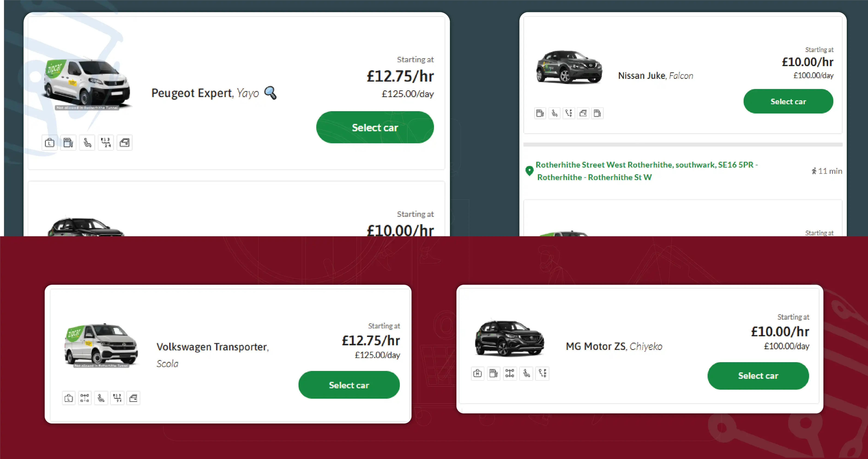Click the seat icon on Volkswagen Transporter card
This screenshot has height=459, width=868.
101,398
